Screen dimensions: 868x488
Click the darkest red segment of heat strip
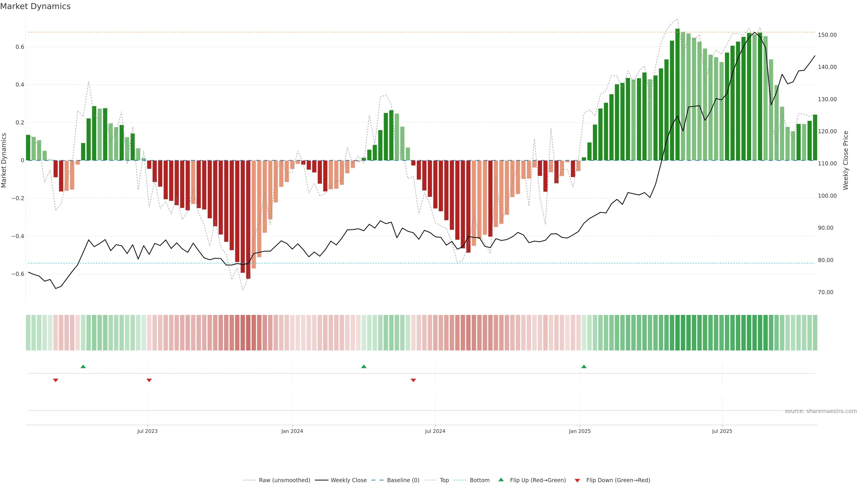coord(248,332)
